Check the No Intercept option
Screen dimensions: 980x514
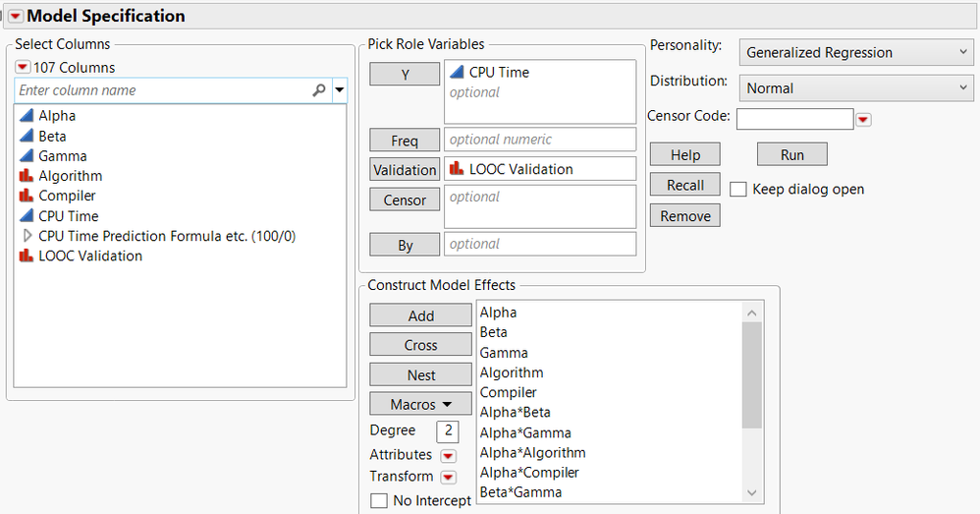[379, 501]
